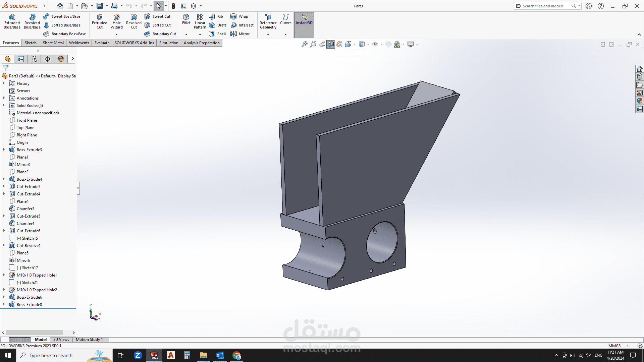Select the Revolved Boss/Base tool

(32, 22)
